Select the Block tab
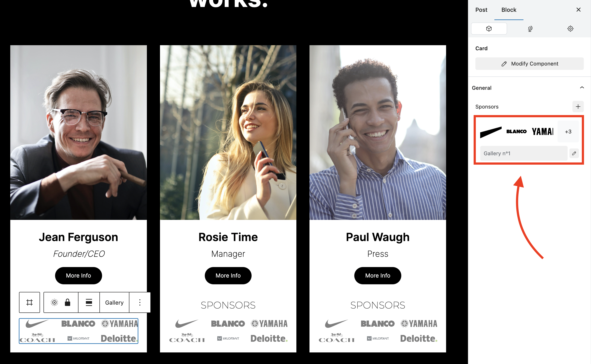Image resolution: width=591 pixels, height=364 pixels. (509, 10)
